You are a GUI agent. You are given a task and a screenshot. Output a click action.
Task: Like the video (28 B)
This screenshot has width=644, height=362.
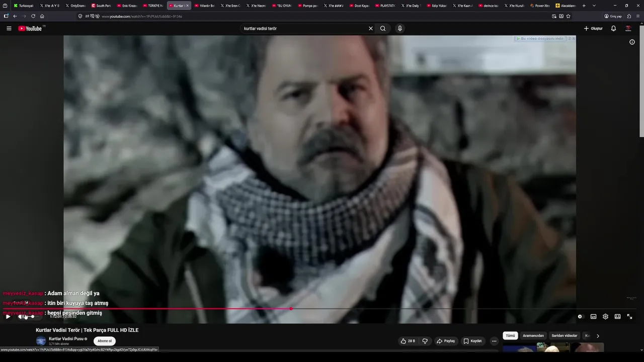click(x=408, y=341)
